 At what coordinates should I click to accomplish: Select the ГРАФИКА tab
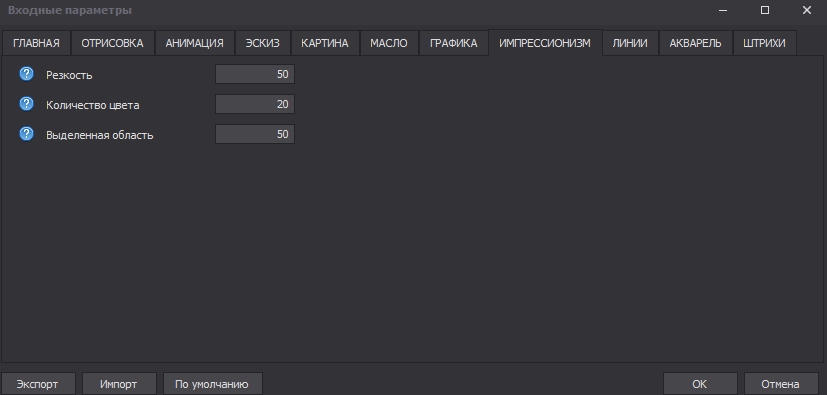454,43
